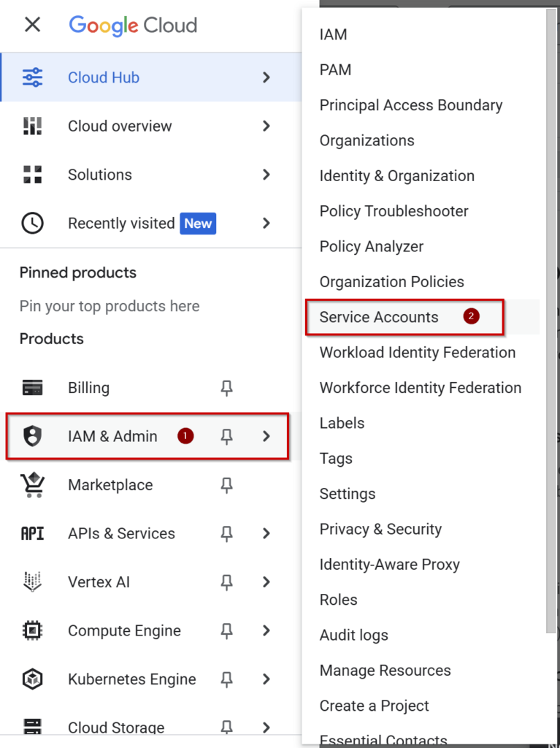Click the APIs & Services API icon
The width and height of the screenshot is (560, 748).
pyautogui.click(x=32, y=533)
